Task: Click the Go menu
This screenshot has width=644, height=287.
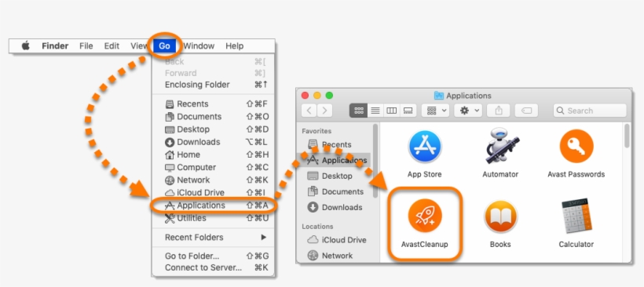Action: [x=164, y=46]
